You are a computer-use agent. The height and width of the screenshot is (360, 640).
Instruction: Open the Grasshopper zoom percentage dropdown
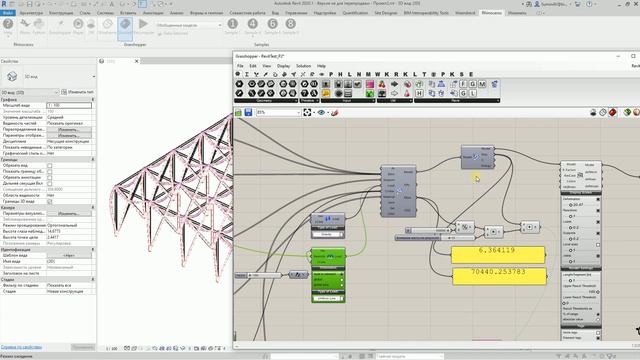coord(298,112)
